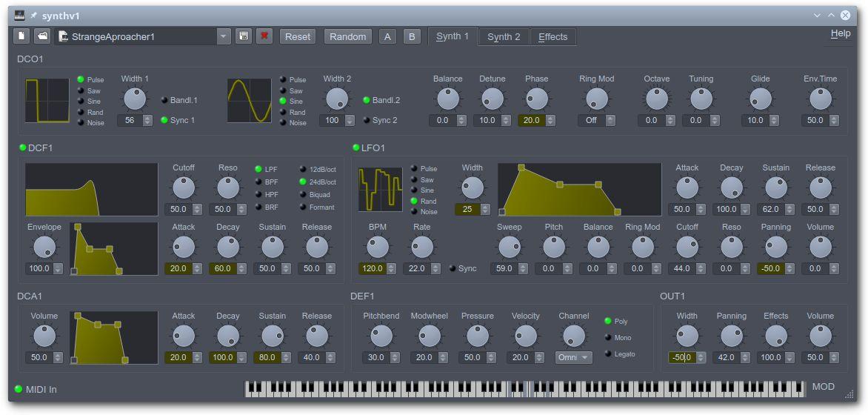Viewport: 868px width, 415px height.
Task: Click the OUT1 Width value field
Action: click(x=682, y=357)
